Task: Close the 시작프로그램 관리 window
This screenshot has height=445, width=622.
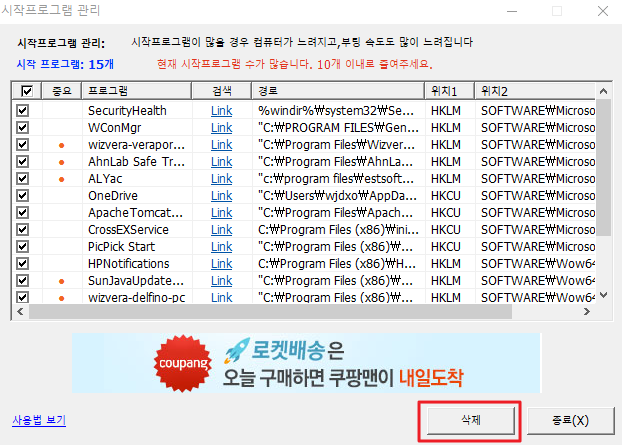Action: pyautogui.click(x=603, y=11)
